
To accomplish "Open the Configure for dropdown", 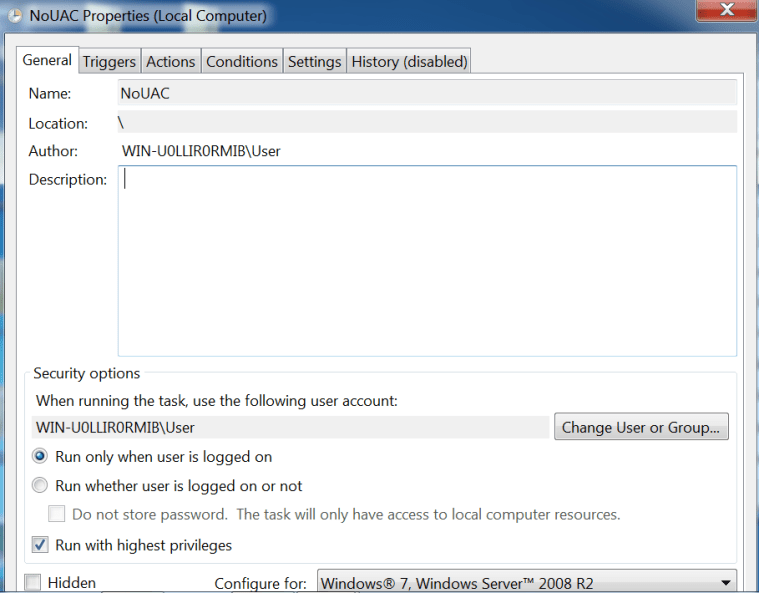I will pyautogui.click(x=527, y=582).
